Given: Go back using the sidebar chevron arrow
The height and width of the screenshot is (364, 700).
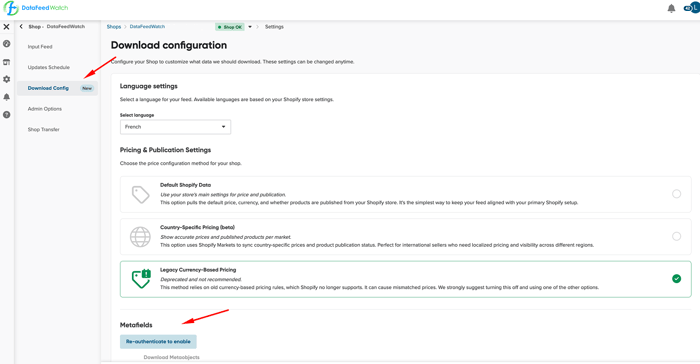Looking at the screenshot, I should (x=21, y=26).
